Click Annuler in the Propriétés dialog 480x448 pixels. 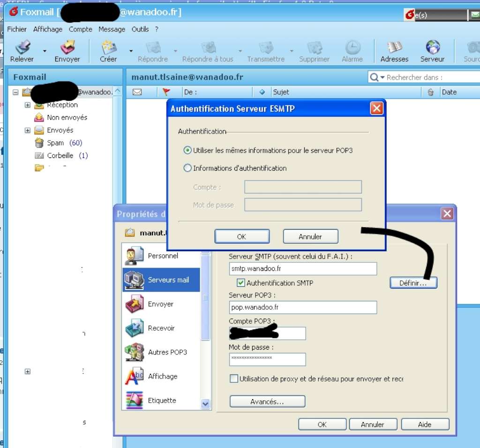tap(373, 425)
